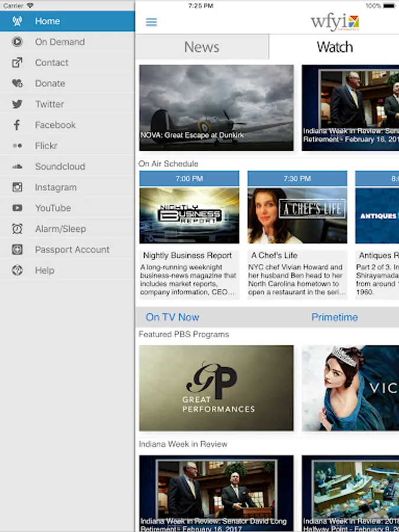Tap the 7:25 PM clock in status bar

[200, 6]
